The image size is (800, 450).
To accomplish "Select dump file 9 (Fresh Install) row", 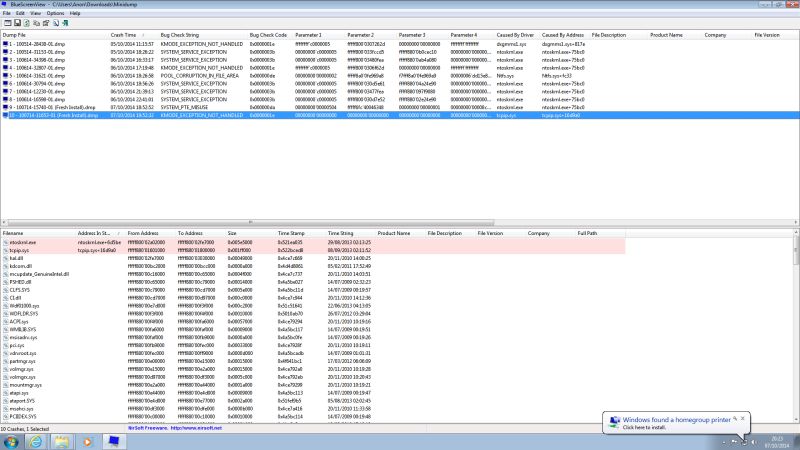I will tap(400, 108).
